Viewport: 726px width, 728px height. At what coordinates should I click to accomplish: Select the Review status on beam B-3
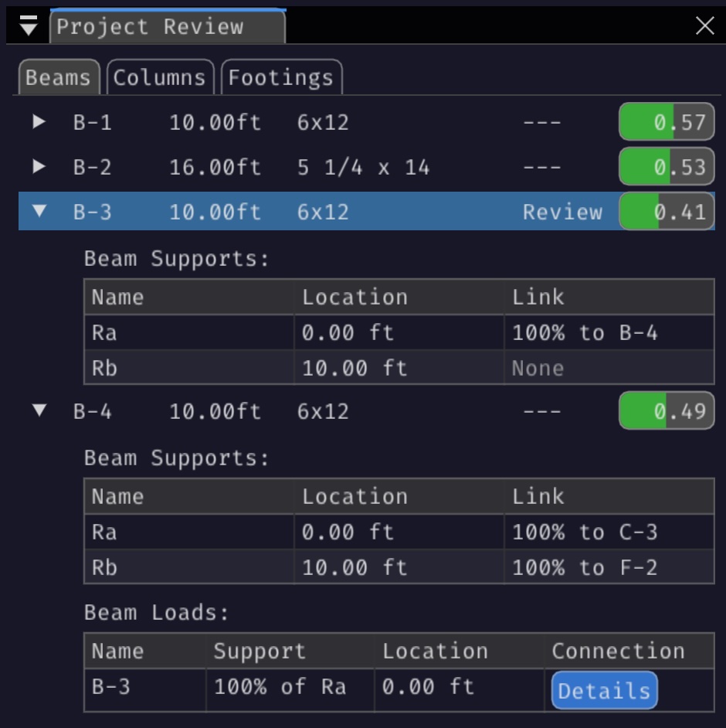(562, 211)
